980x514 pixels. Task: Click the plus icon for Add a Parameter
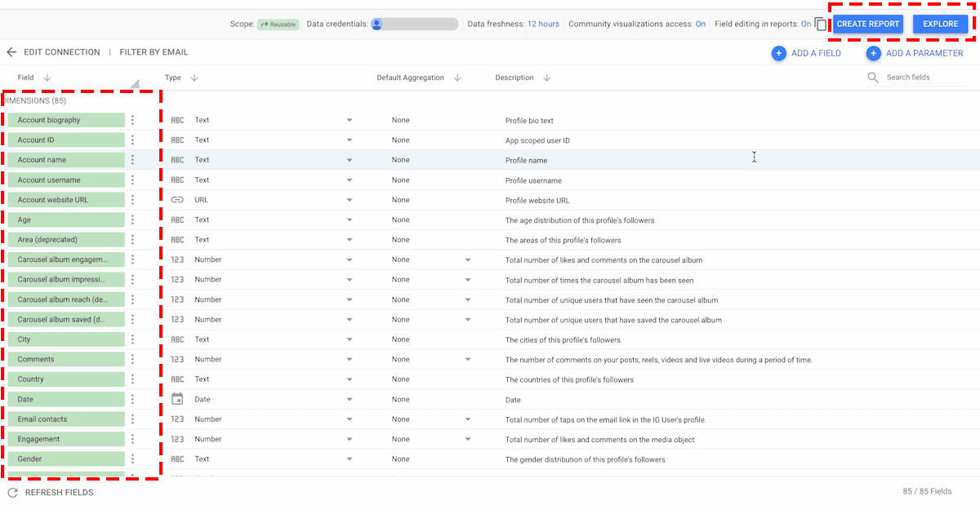point(873,53)
